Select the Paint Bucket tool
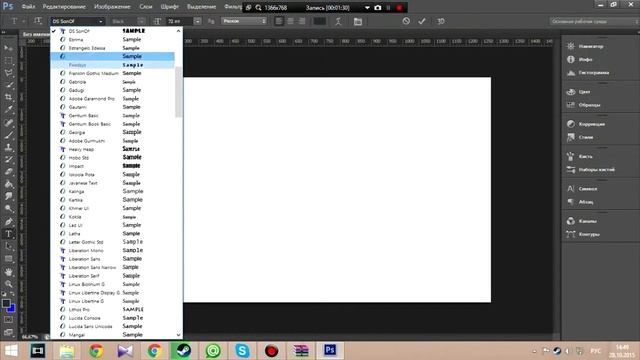Viewport: 640px width, 360px height. 9,184
